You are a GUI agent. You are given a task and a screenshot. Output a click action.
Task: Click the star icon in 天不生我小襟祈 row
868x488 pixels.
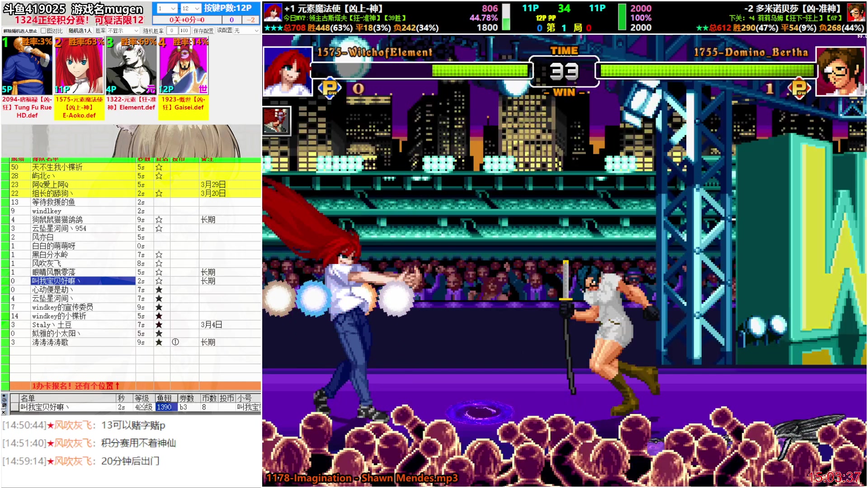(x=159, y=167)
